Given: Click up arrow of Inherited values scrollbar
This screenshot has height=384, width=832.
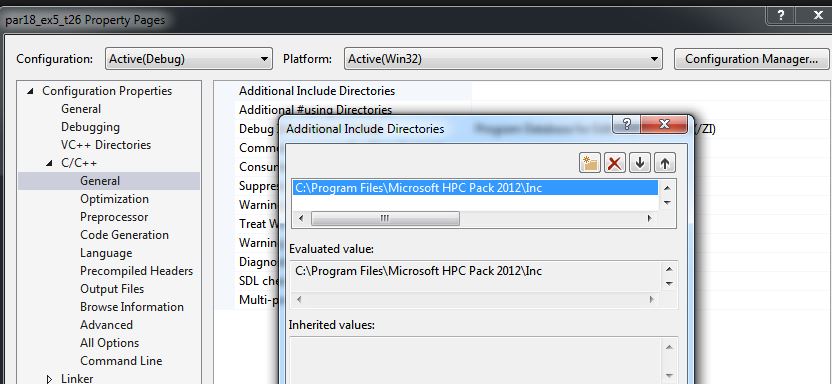Looking at the screenshot, I should coord(669,347).
